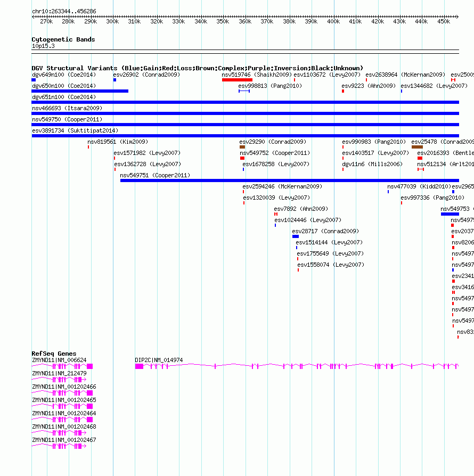Select the ZMYND11|NM_001202467 transcript label

(64, 440)
